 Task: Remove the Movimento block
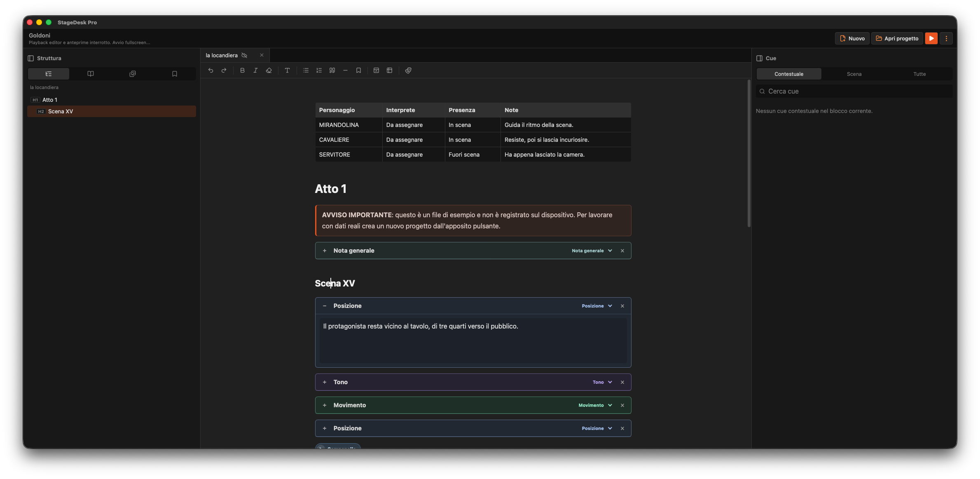pyautogui.click(x=622, y=405)
